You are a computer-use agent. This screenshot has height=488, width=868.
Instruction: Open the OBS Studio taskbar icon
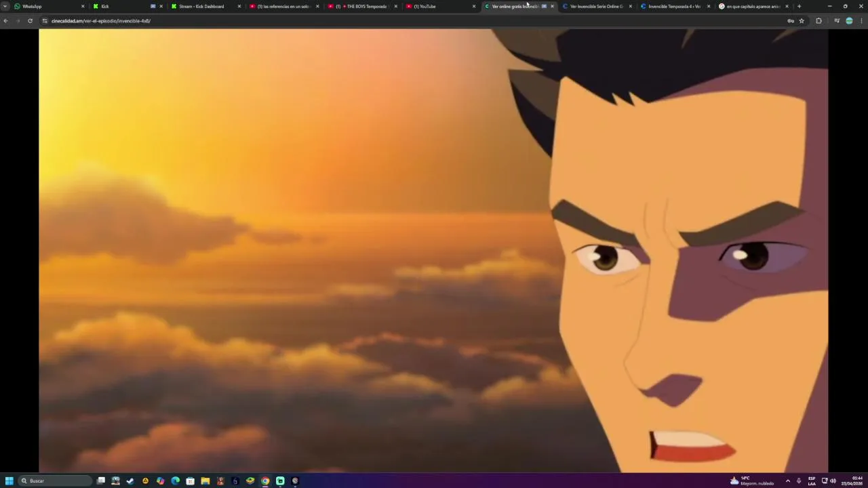click(295, 481)
